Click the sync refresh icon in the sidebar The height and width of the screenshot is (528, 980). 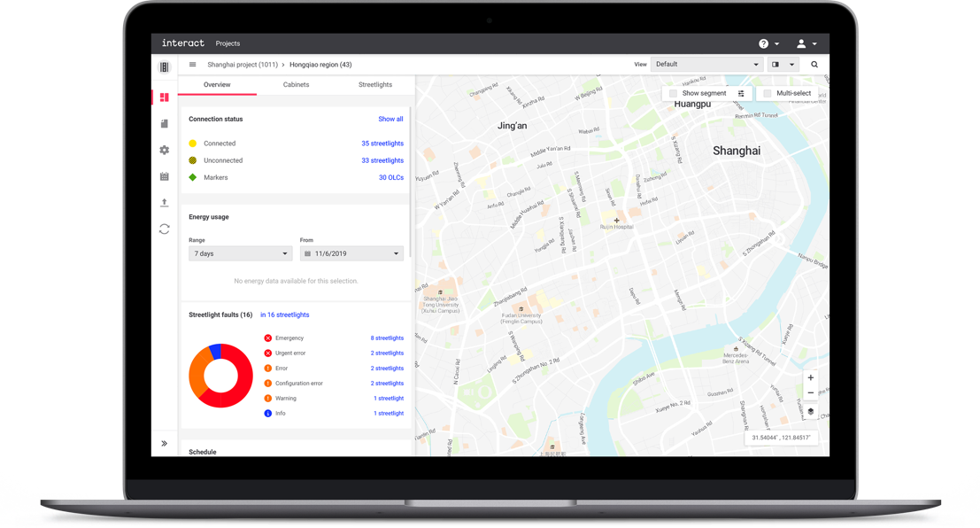(x=165, y=229)
